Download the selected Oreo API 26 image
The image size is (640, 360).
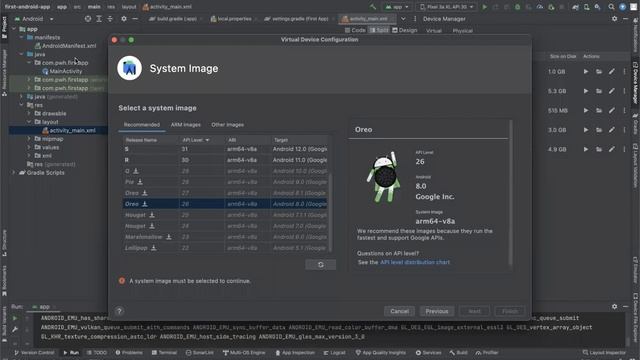(144, 204)
